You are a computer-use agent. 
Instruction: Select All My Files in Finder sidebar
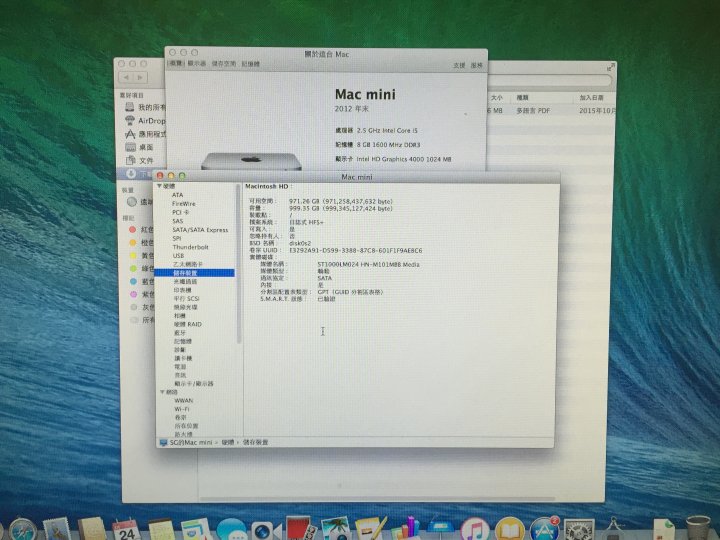(x=145, y=107)
